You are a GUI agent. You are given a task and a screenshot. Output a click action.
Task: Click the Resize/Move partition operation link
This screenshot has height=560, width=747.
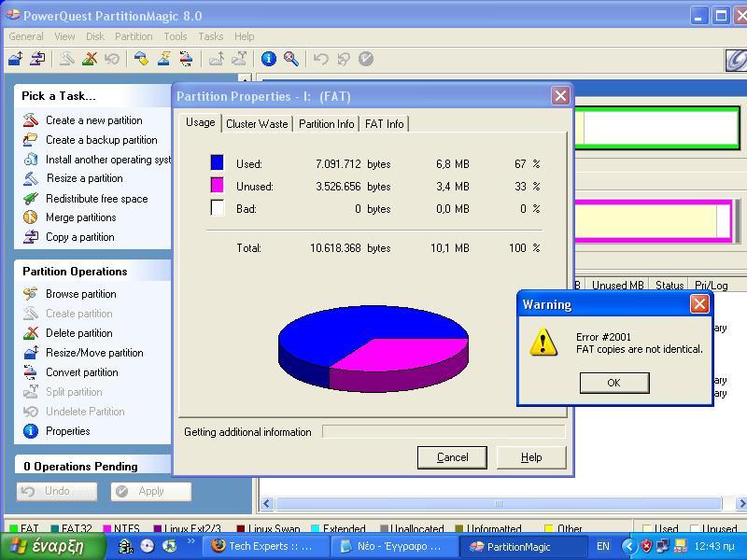click(94, 353)
